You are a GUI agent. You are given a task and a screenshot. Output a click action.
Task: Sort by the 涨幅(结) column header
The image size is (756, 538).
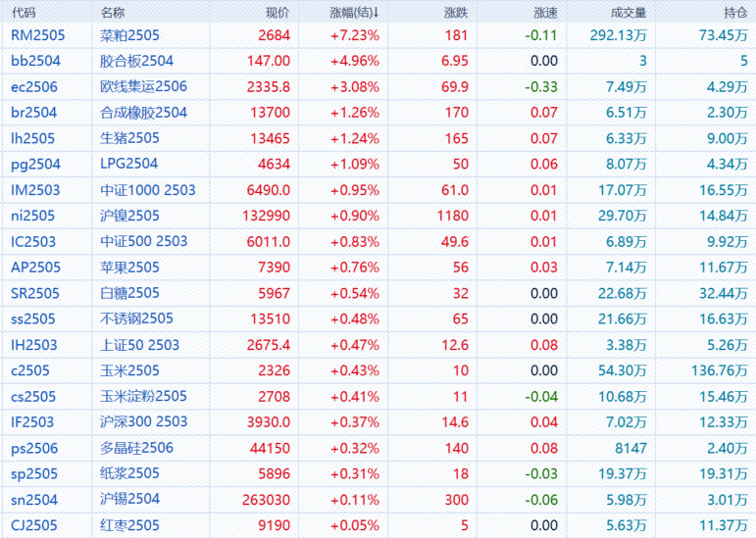[x=353, y=13]
